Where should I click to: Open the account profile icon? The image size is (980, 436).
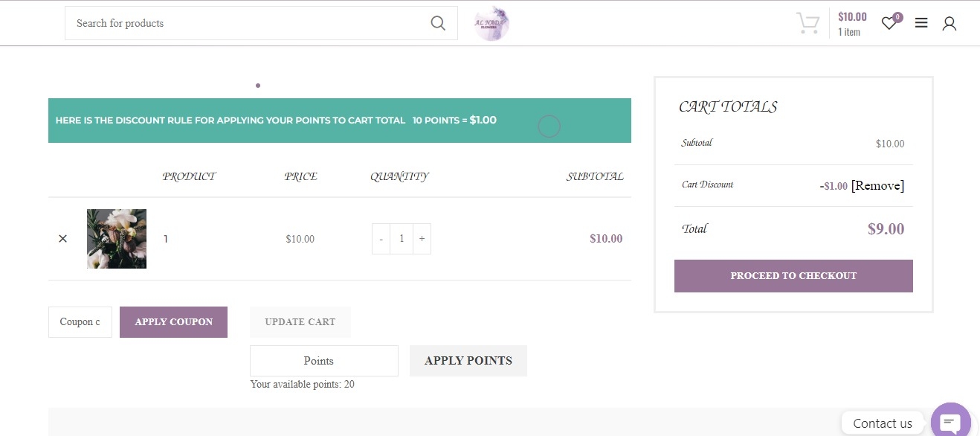[x=950, y=23]
